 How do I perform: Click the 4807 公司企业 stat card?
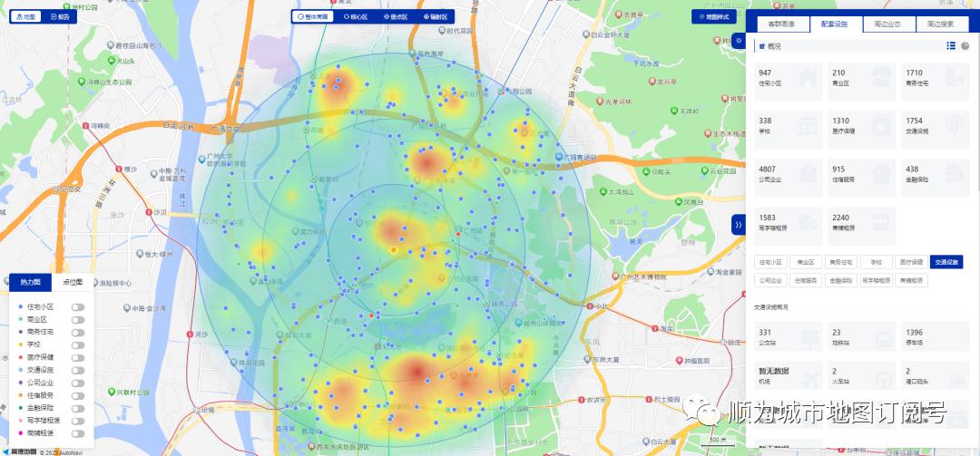pyautogui.click(x=789, y=178)
